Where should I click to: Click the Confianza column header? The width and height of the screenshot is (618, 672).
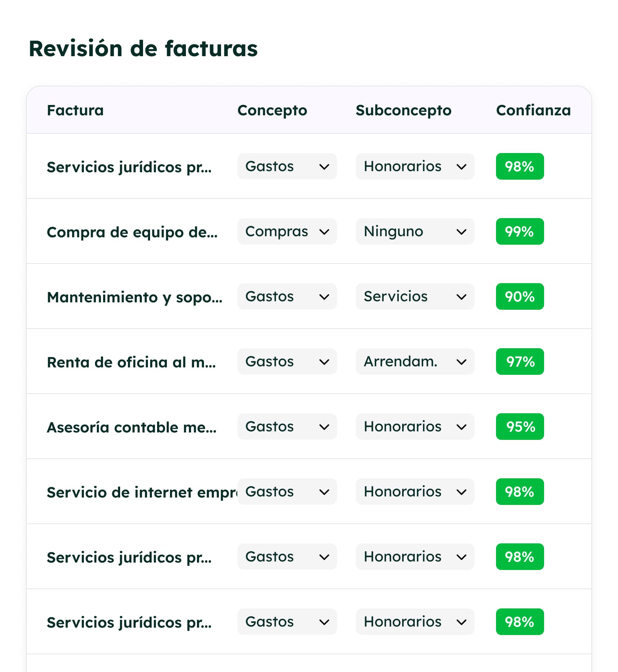[533, 110]
